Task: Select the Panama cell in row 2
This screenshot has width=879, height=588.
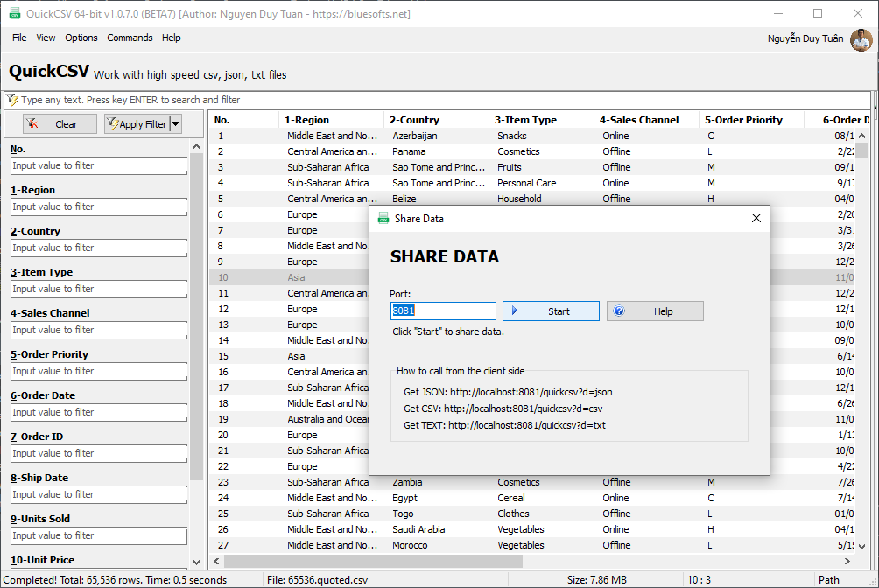Action: coord(409,151)
